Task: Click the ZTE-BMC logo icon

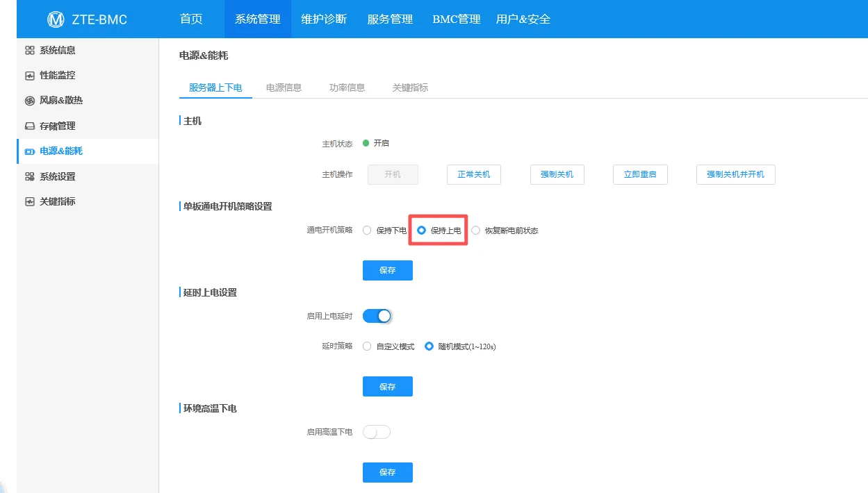Action: click(56, 19)
